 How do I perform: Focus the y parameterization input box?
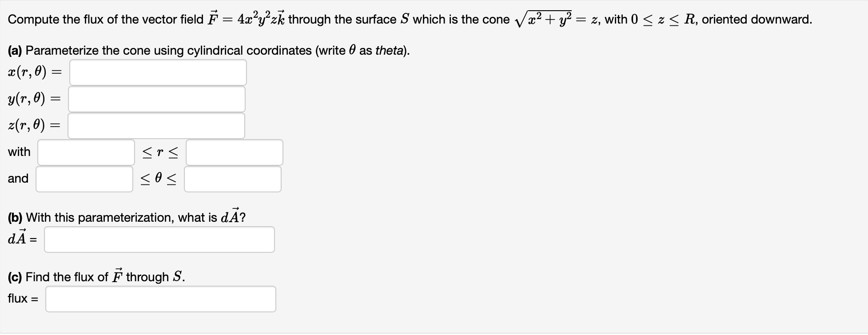pos(156,99)
